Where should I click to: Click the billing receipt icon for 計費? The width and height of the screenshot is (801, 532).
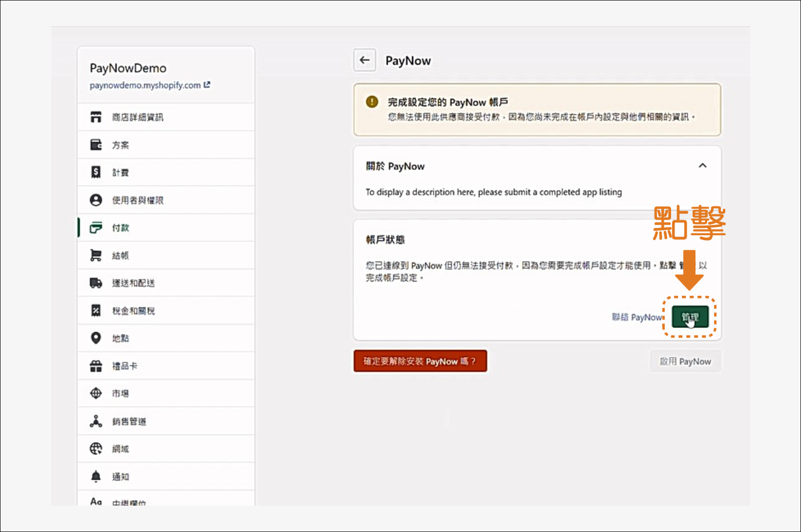click(96, 172)
